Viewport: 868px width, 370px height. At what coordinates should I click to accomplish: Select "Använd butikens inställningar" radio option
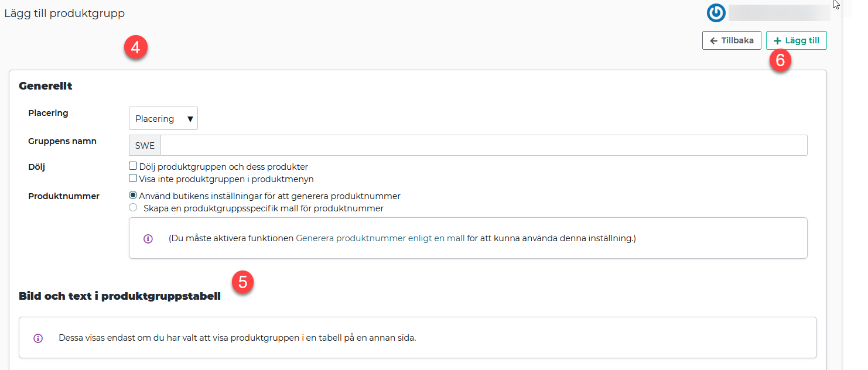pyautogui.click(x=133, y=196)
